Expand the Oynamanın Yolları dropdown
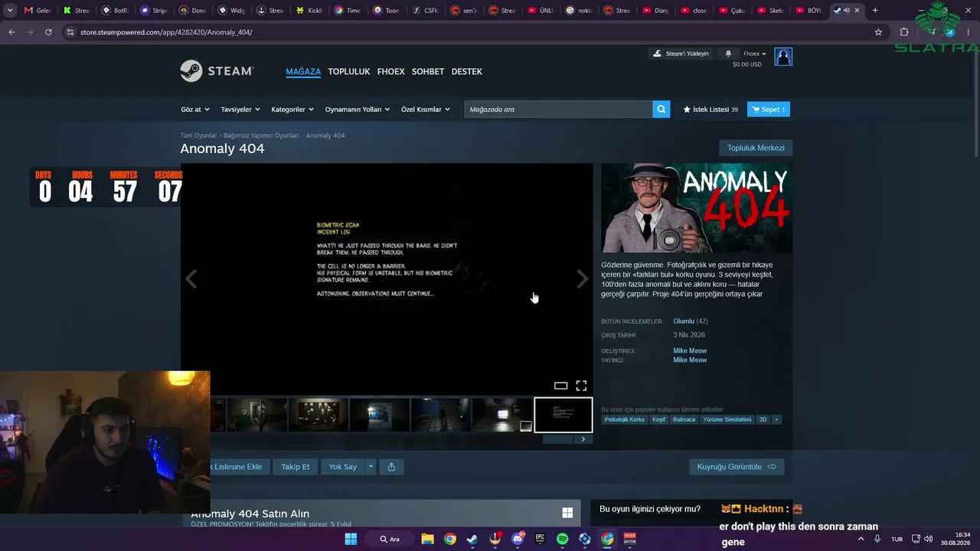The width and height of the screenshot is (980, 551). pos(358,109)
